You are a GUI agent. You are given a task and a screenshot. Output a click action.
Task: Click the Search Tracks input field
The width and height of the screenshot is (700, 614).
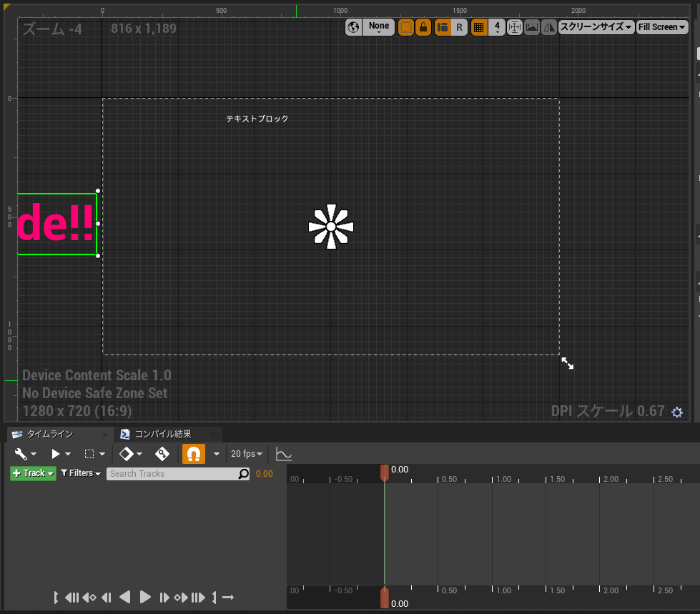click(178, 474)
